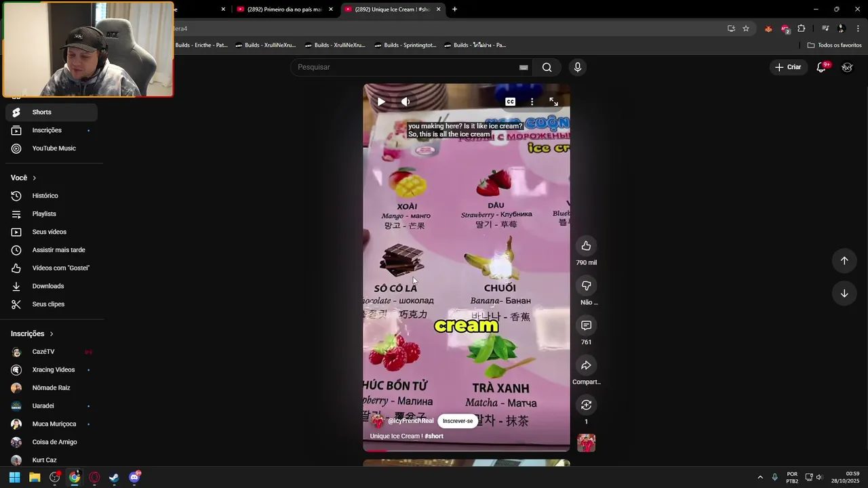The image size is (868, 488).
Task: Open the @IcyFrenchReal channel link
Action: coord(410,421)
